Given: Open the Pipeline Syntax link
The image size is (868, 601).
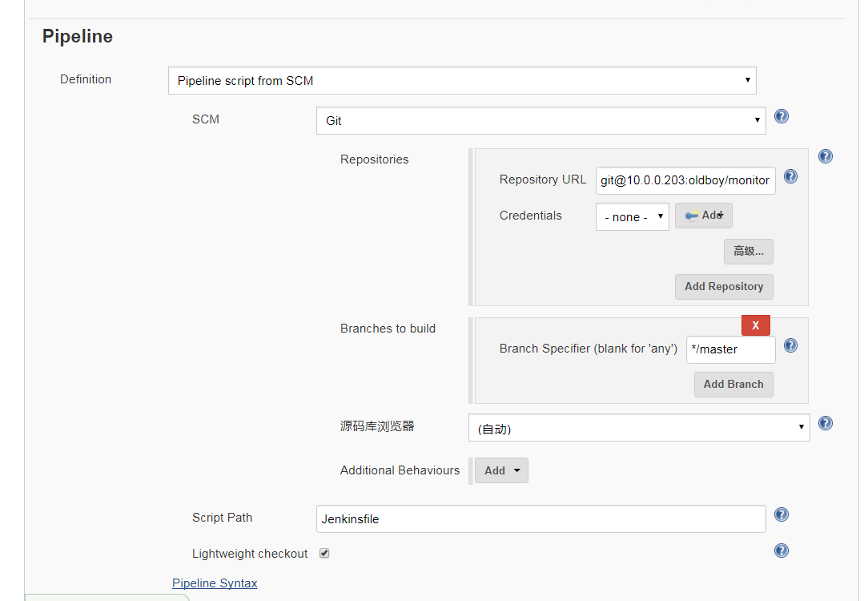Looking at the screenshot, I should tap(215, 583).
